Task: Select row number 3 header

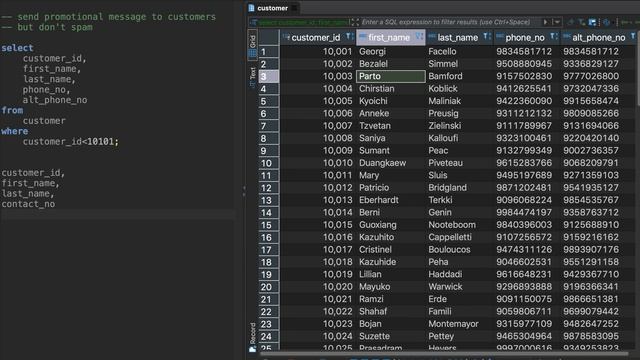Action: click(269, 76)
